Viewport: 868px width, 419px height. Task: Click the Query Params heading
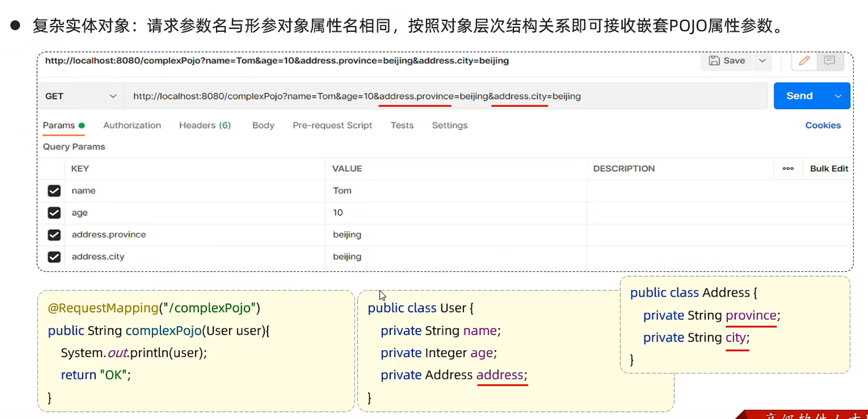[x=74, y=147]
